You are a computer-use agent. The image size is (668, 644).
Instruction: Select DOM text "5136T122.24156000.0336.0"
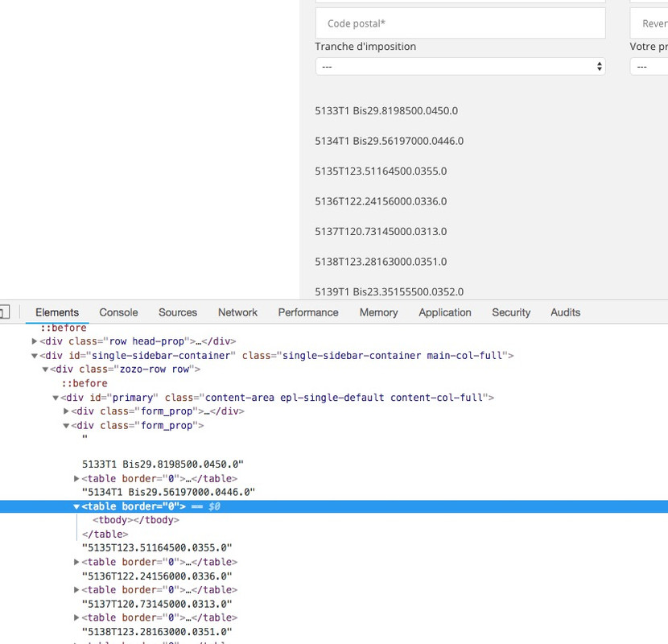click(157, 576)
